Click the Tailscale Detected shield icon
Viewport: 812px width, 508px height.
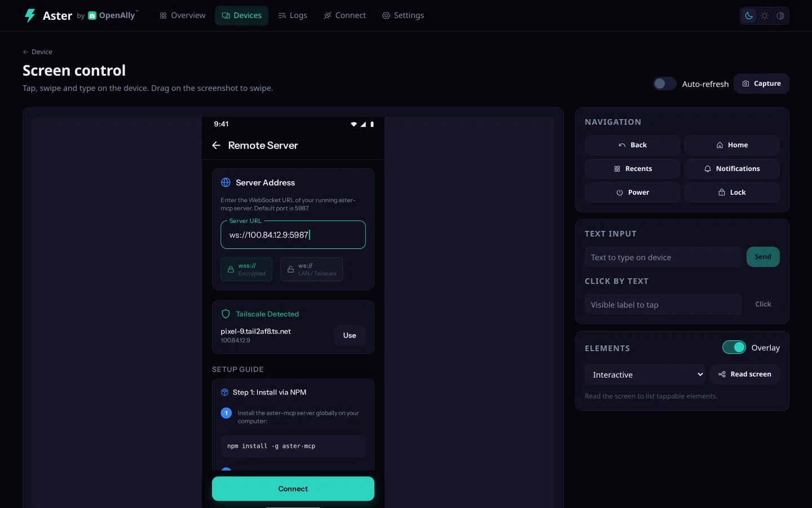coord(226,314)
